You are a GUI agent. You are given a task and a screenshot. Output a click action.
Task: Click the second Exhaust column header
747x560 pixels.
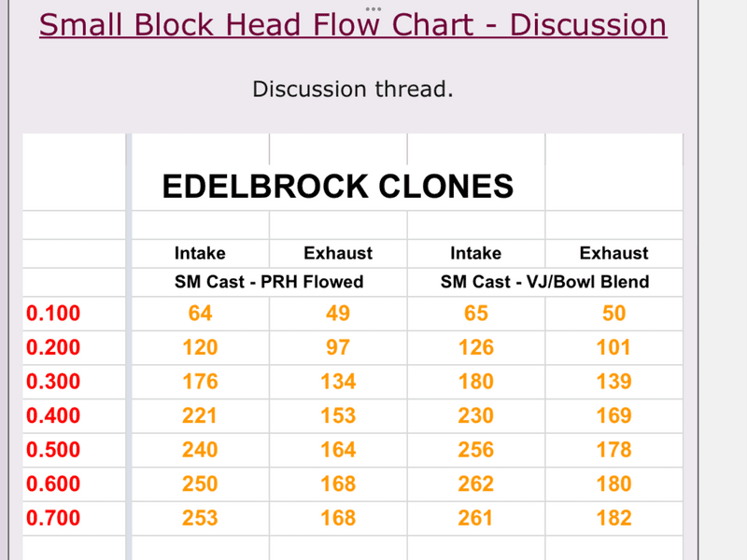613,253
